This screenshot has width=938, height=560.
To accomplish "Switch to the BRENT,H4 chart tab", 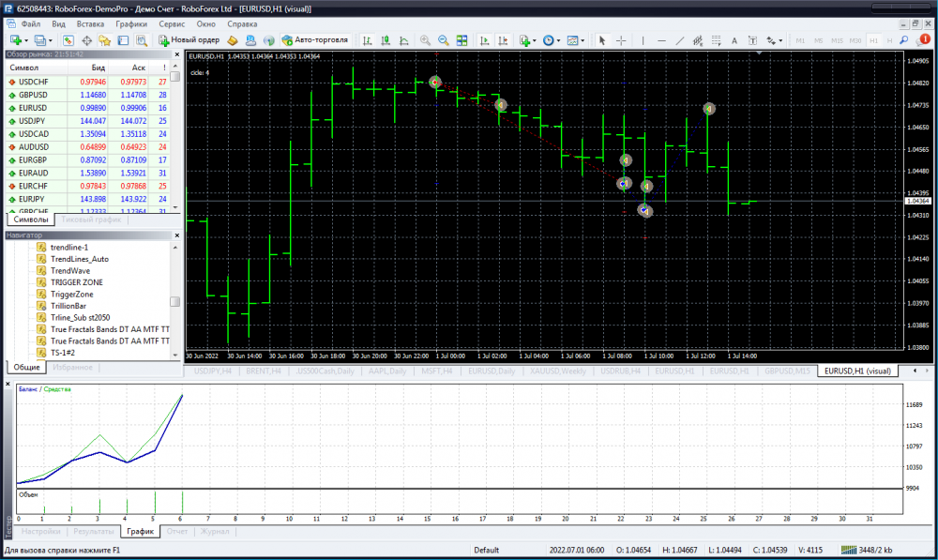I will click(x=264, y=371).
